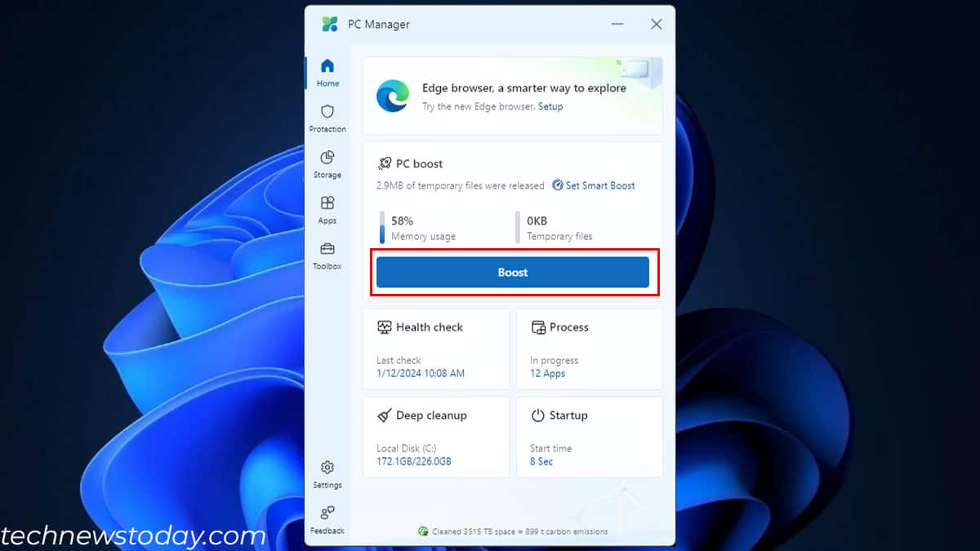Click last check date 1/12/2024 link
The height and width of the screenshot is (551, 980).
point(421,374)
